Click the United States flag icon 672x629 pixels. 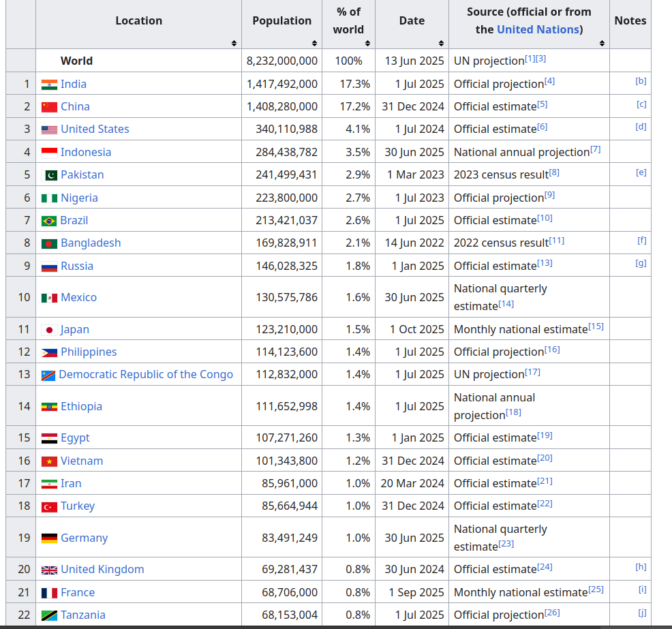pyautogui.click(x=49, y=130)
